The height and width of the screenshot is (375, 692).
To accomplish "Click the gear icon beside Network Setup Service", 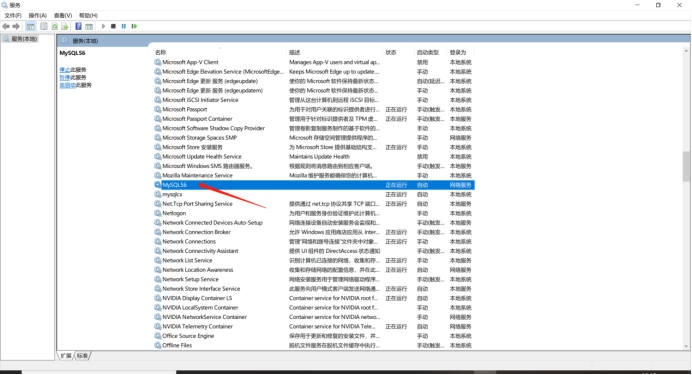I will [x=158, y=279].
